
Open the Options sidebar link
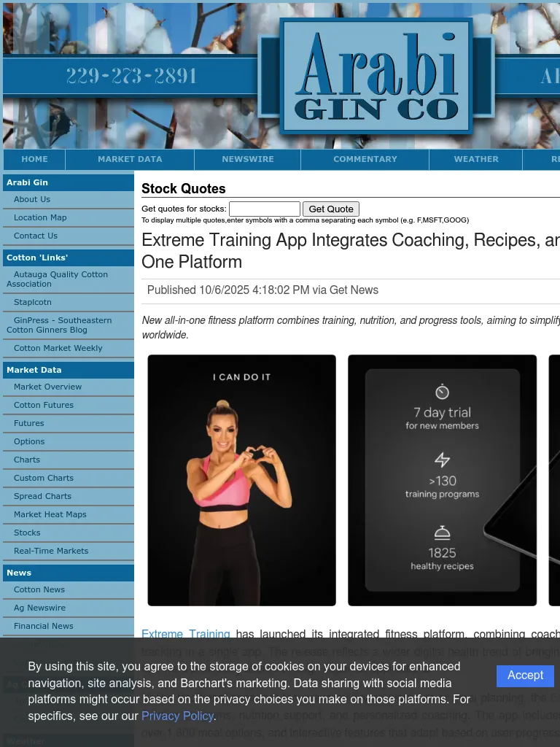pos(29,441)
